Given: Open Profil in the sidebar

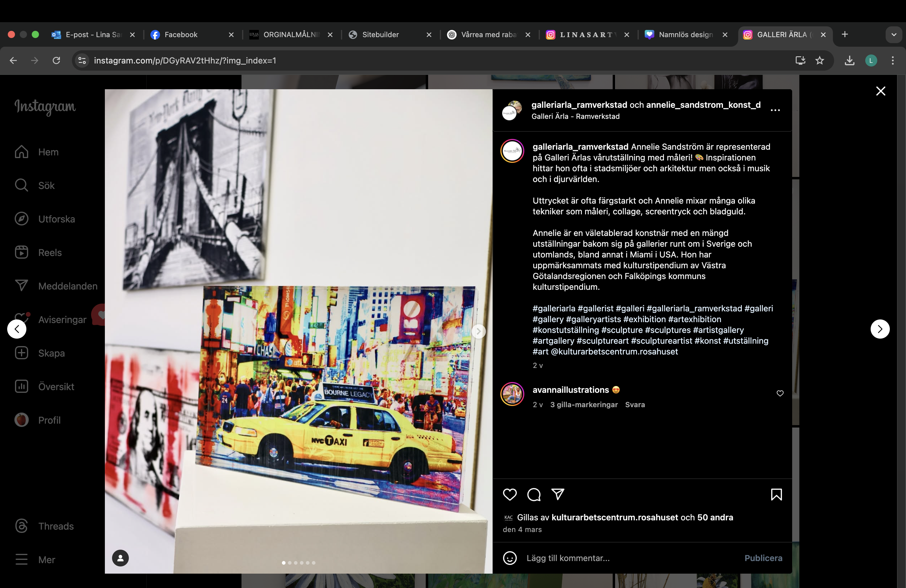Looking at the screenshot, I should click(x=38, y=420).
